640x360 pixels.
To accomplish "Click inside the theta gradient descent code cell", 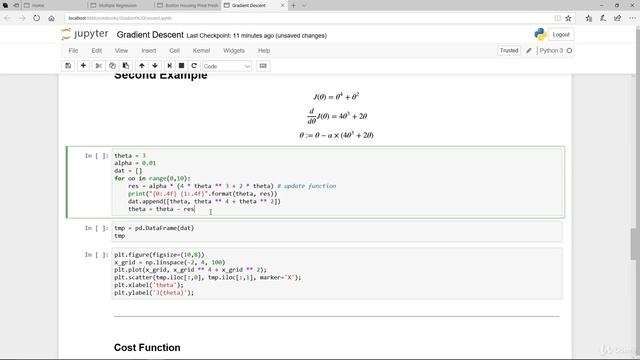I will click(x=337, y=182).
